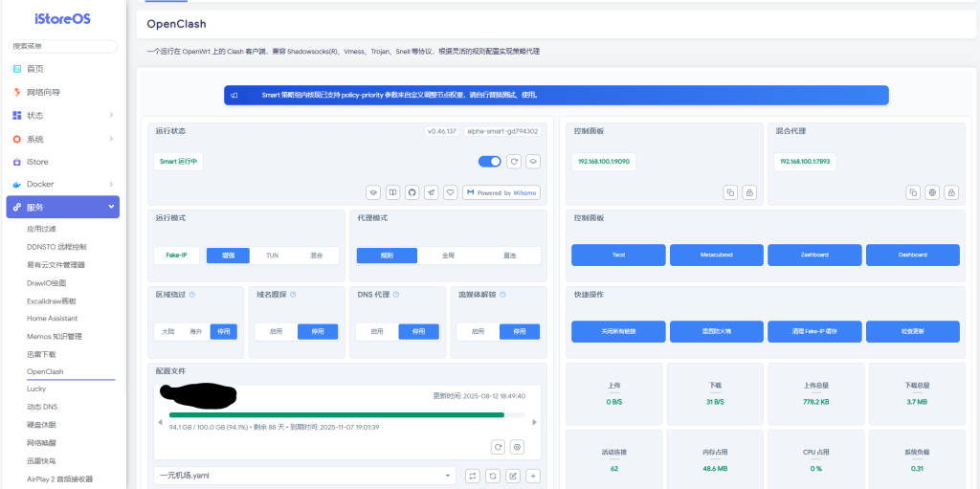
Task: Expand the 系统 sidebar menu
Action: point(62,139)
